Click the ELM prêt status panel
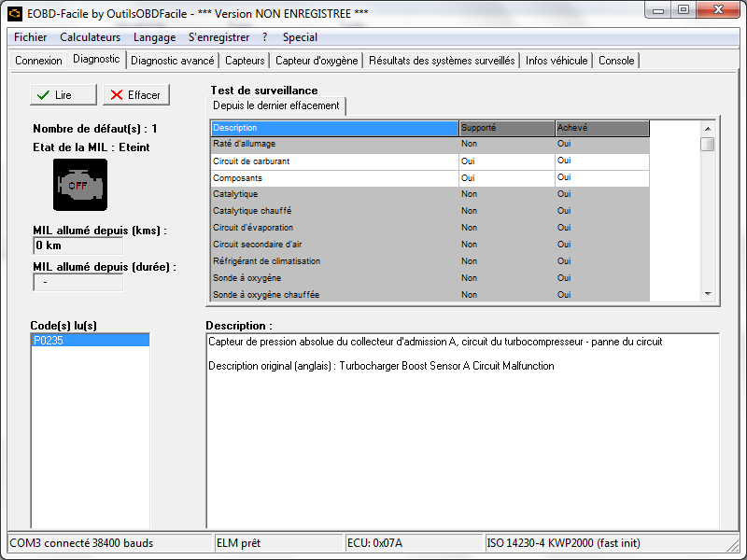 (x=279, y=543)
